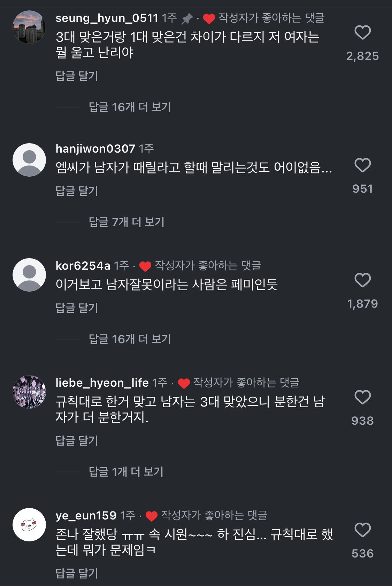This screenshot has width=392, height=586.
Task: Expand 1 more reply under liebe_hyeon_life
Action: [126, 472]
